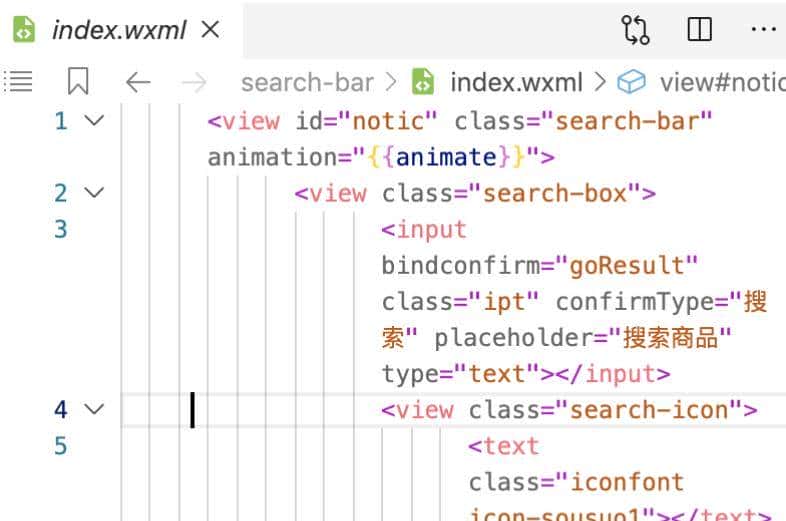Click the "search-bar" class value in line 1

click(x=627, y=121)
